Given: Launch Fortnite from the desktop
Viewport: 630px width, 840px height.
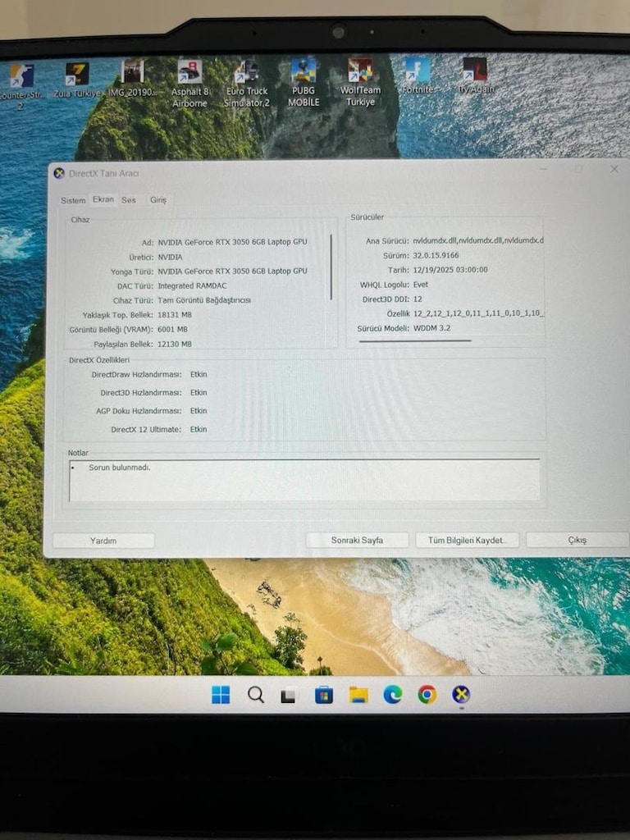Looking at the screenshot, I should click(x=418, y=75).
